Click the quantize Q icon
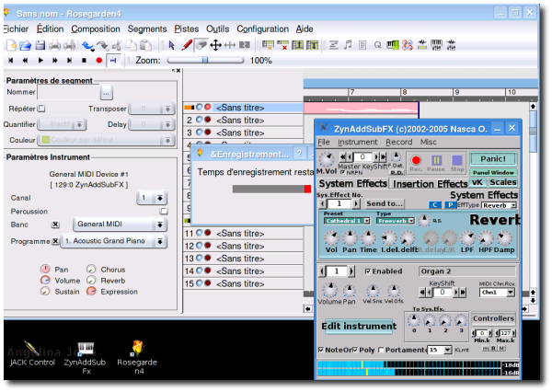Screen dimensions: 552x392 378,45
